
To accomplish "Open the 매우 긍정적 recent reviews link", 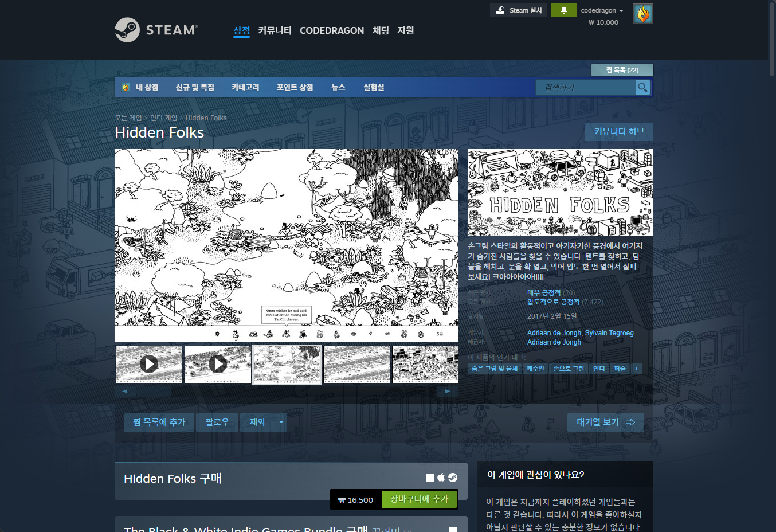I will point(544,292).
